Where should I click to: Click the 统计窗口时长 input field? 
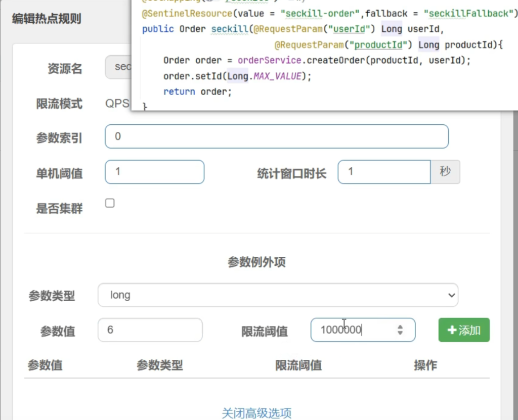tap(383, 172)
